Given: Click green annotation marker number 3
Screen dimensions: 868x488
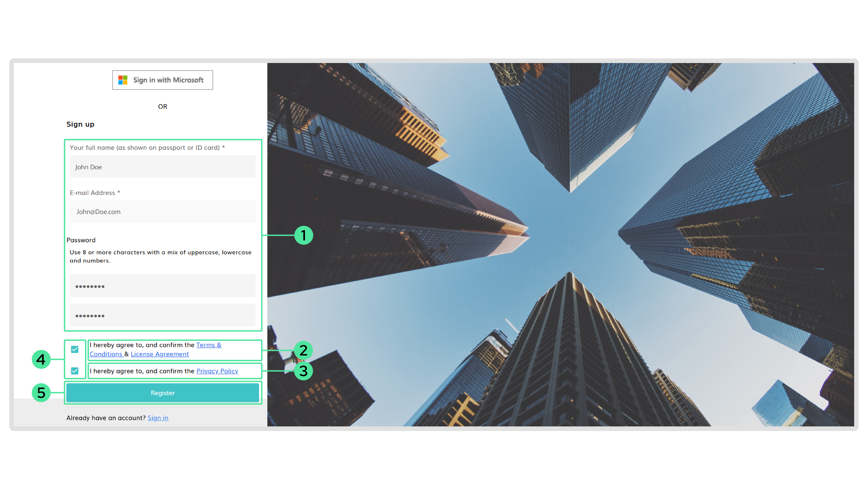Looking at the screenshot, I should point(304,371).
